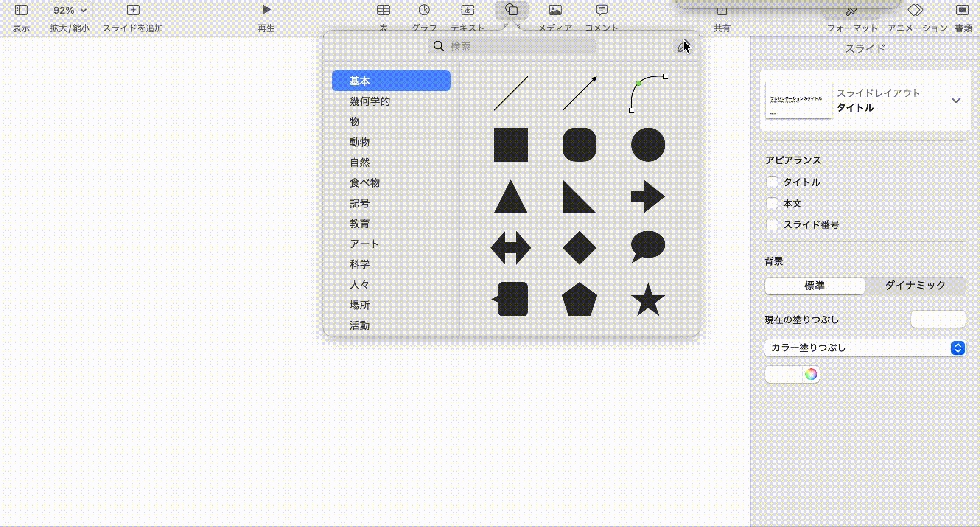Select the 動物 shape category
This screenshot has width=980, height=527.
(x=359, y=142)
